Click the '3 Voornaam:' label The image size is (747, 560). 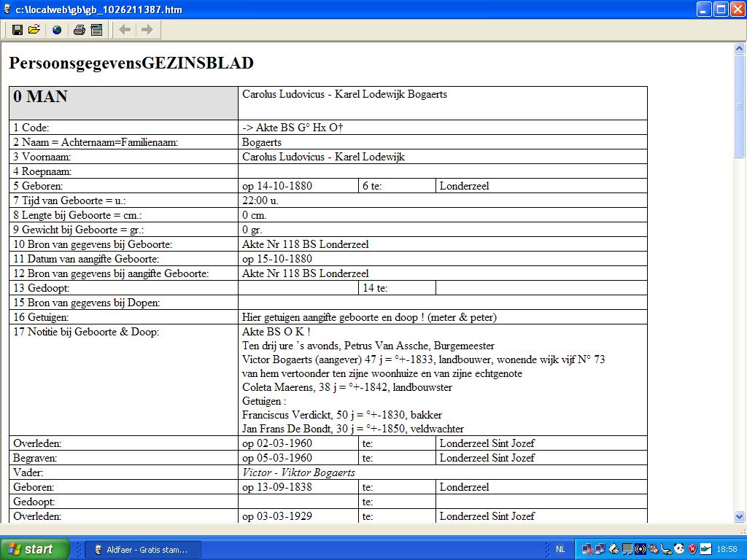click(x=42, y=157)
